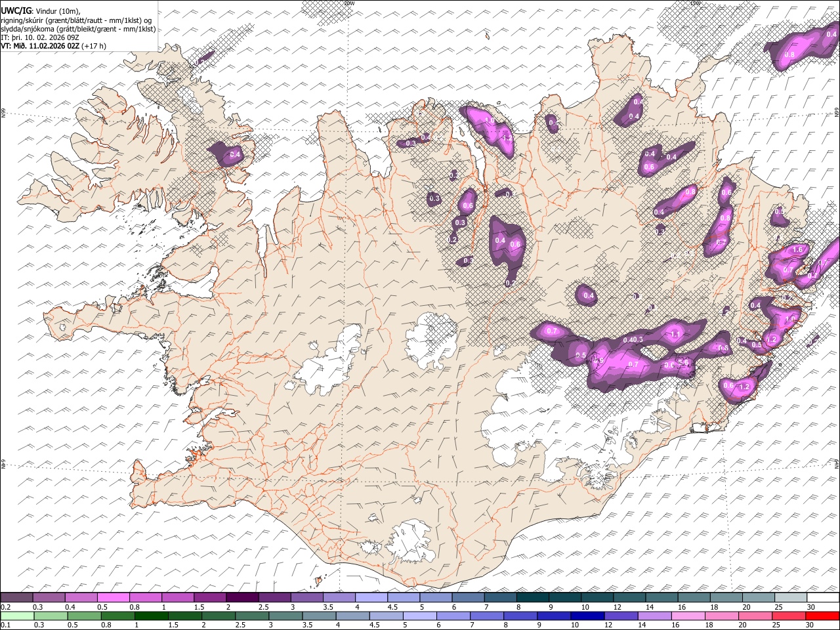Click the crimson lower legend swatch at 25
The width and height of the screenshot is (840, 630).
point(790,616)
